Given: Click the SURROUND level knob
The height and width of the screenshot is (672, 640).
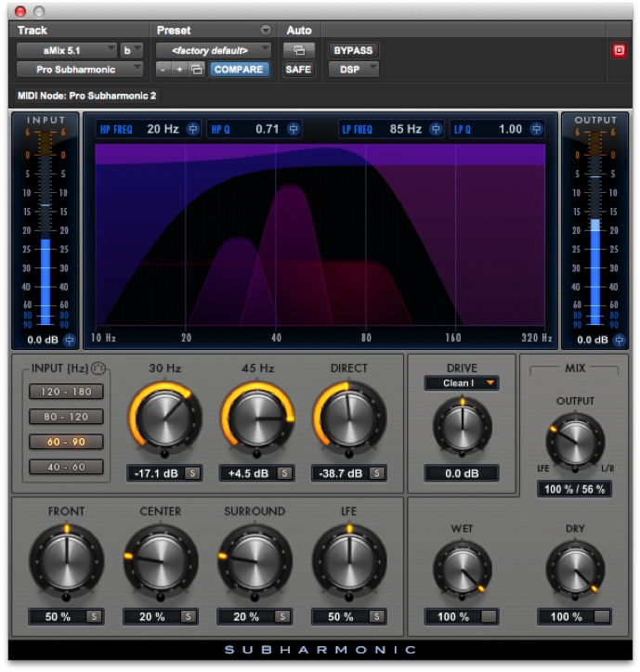Looking at the screenshot, I should [x=255, y=562].
